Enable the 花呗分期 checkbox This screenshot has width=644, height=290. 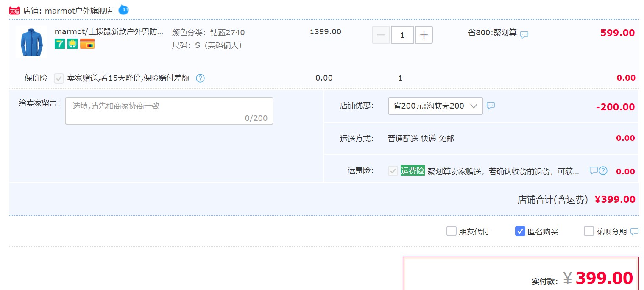(589, 231)
